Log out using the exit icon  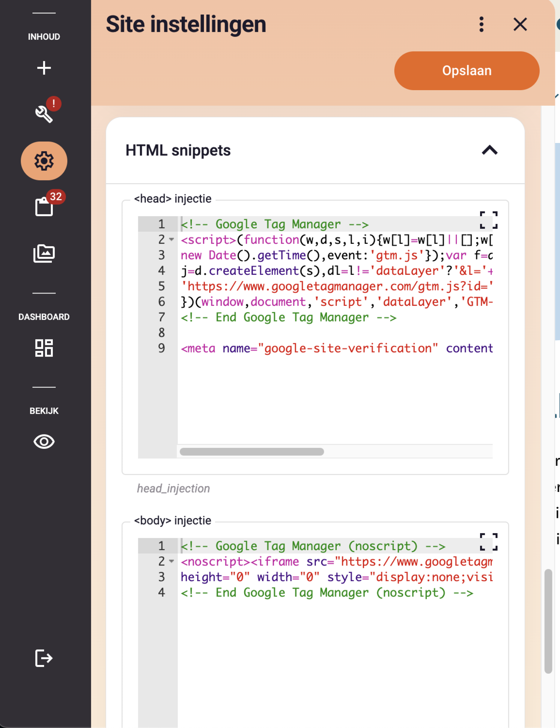pyautogui.click(x=44, y=658)
